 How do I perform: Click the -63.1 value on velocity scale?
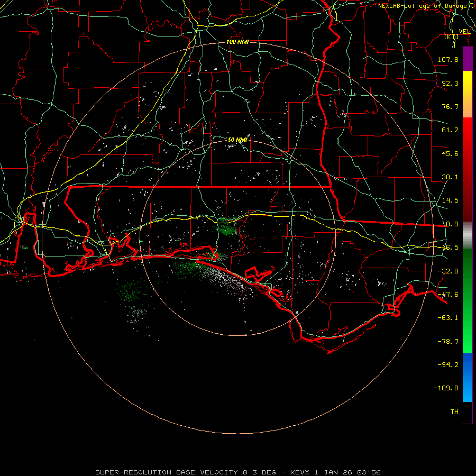pos(448,318)
